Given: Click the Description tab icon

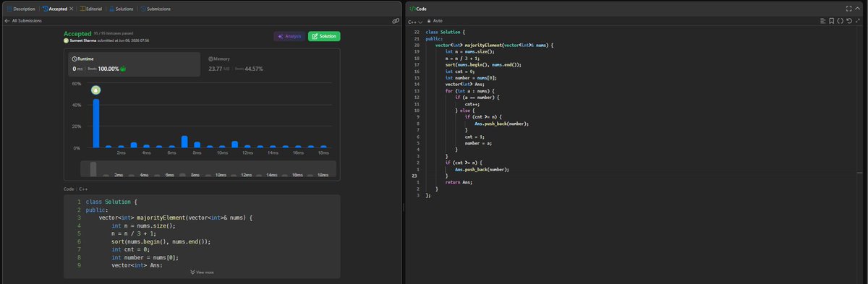Looking at the screenshot, I should click(x=9, y=8).
